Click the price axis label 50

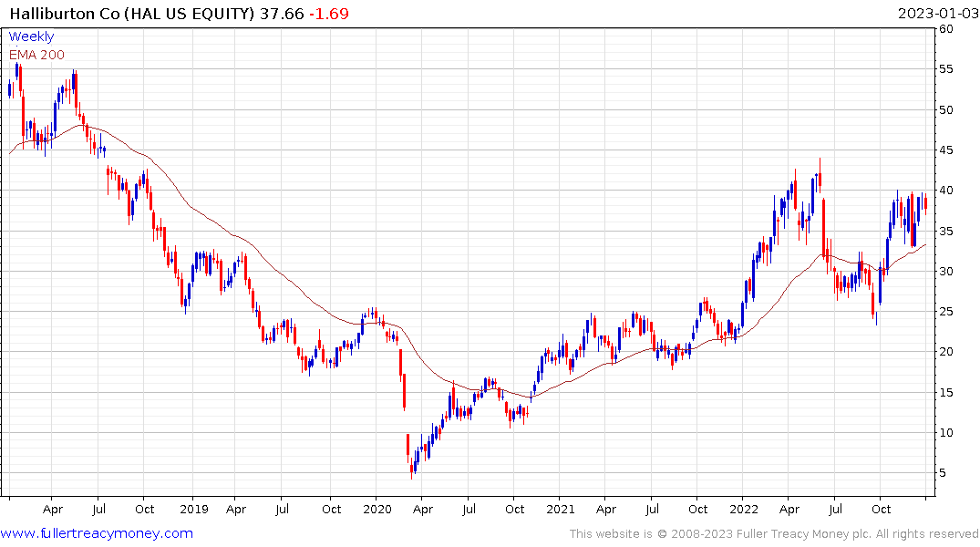coord(946,110)
